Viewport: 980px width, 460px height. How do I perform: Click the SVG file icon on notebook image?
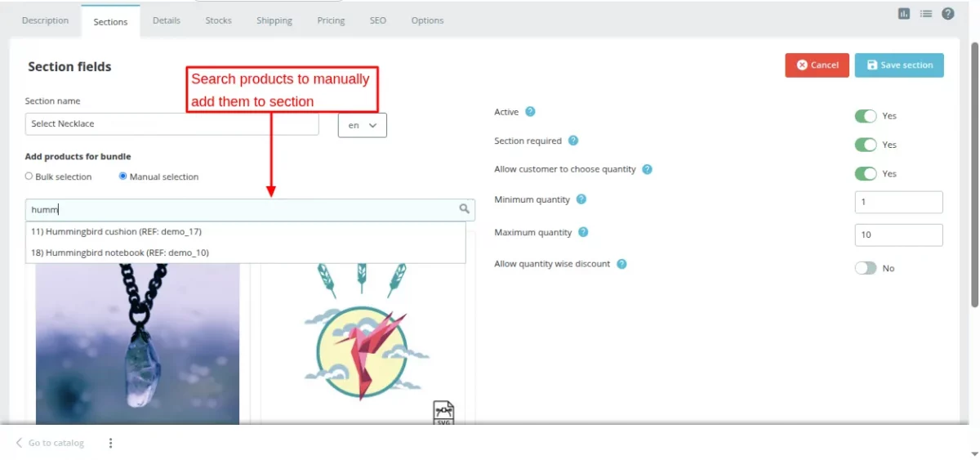pyautogui.click(x=443, y=413)
